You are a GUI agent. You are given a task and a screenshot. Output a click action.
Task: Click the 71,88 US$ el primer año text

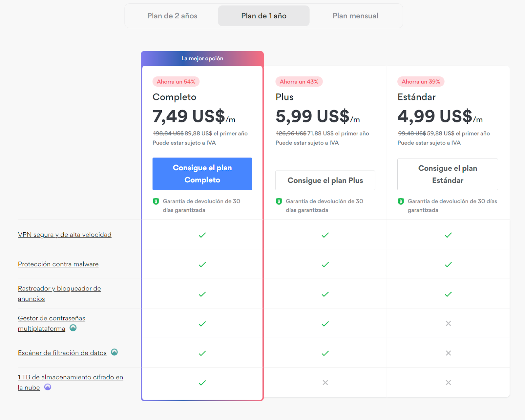[x=338, y=134]
